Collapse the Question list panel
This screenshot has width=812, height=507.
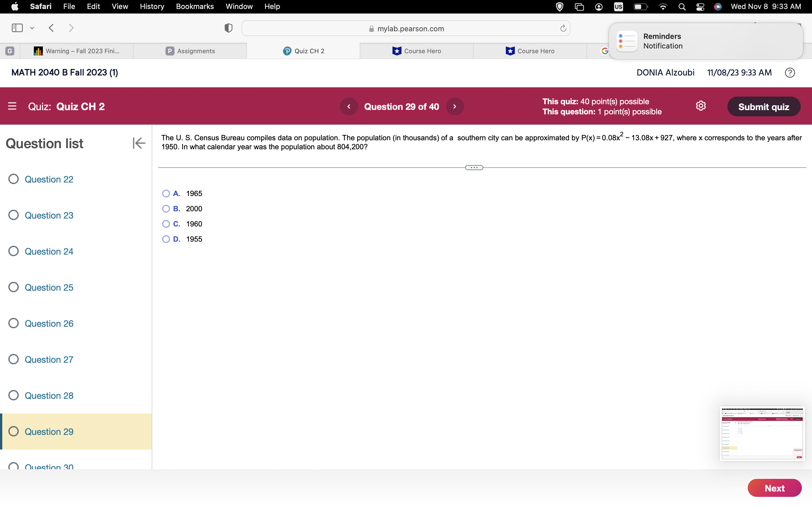pyautogui.click(x=139, y=143)
